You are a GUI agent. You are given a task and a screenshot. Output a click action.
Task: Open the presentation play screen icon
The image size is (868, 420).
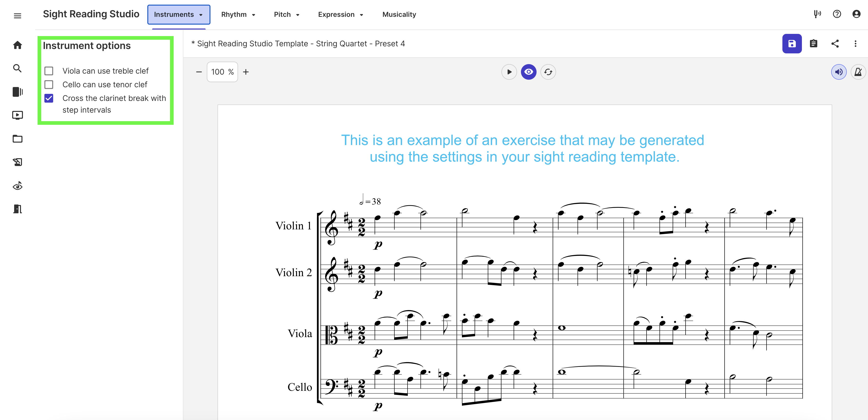pyautogui.click(x=18, y=115)
